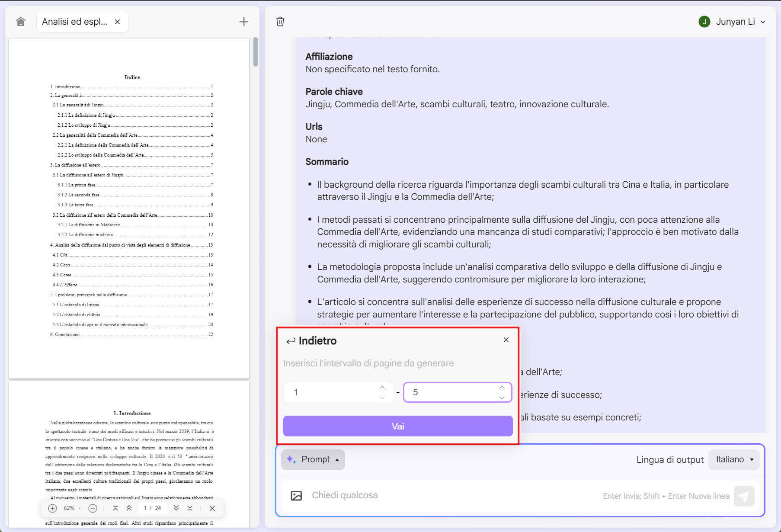Jump to the last page icon
Screen dimensions: 781x532
190,508
